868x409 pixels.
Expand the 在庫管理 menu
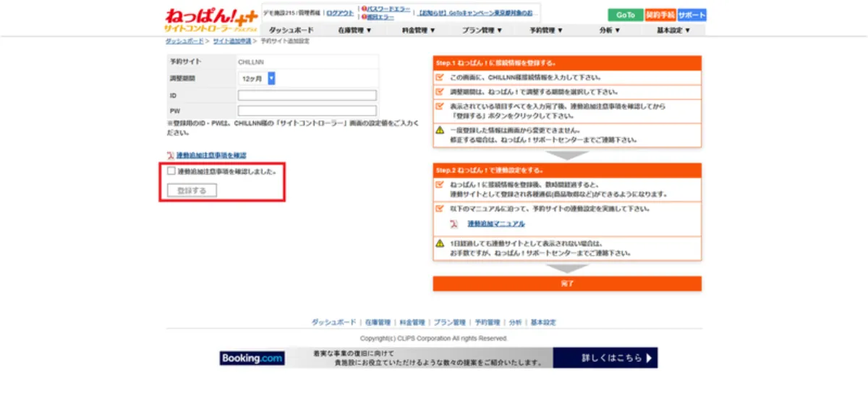pos(354,30)
